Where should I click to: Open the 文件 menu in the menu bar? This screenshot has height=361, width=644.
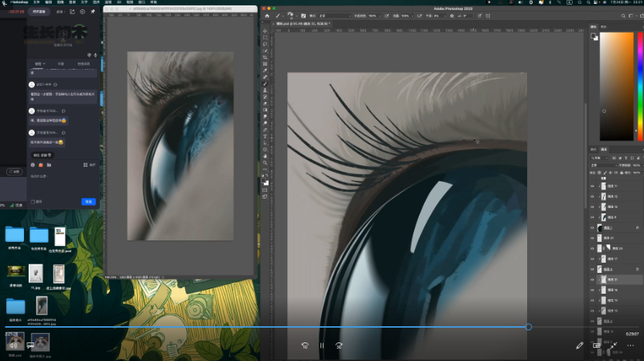click(x=36, y=2)
